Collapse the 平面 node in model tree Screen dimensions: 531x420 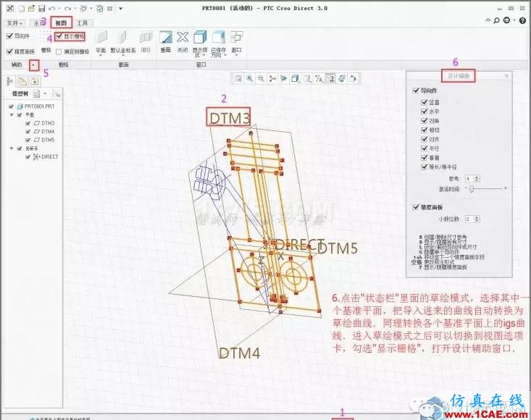coord(12,115)
